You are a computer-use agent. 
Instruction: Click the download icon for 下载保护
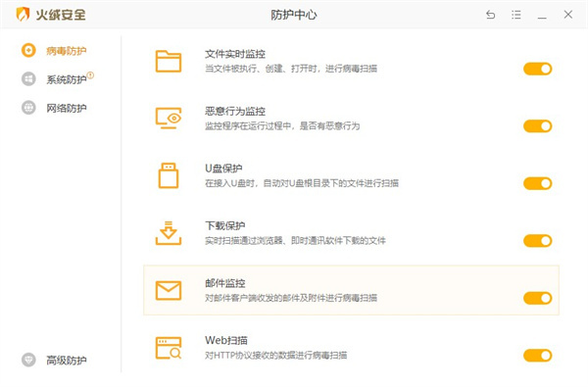click(x=169, y=233)
